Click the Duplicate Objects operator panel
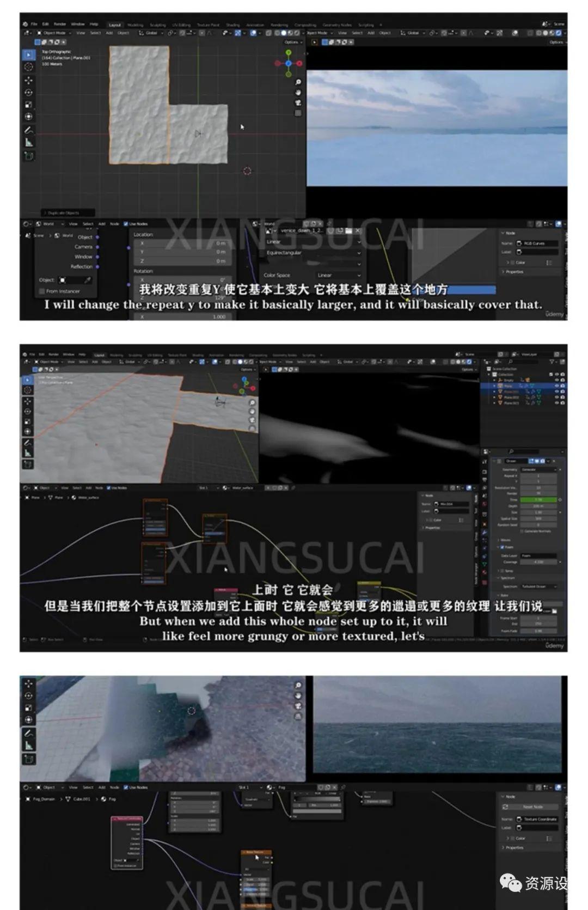This screenshot has height=910, width=588. [x=69, y=213]
